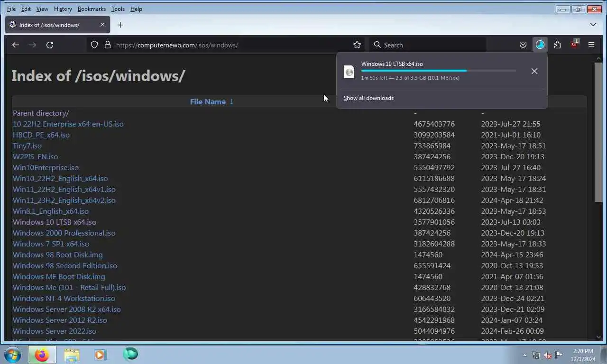This screenshot has height=364, width=607.
Task: Click the magnifier icon in search box
Action: 377,45
